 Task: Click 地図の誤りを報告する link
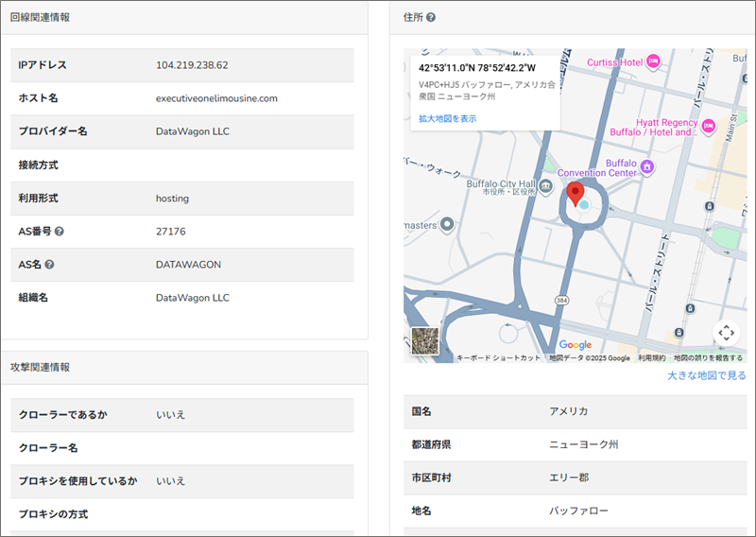[708, 358]
